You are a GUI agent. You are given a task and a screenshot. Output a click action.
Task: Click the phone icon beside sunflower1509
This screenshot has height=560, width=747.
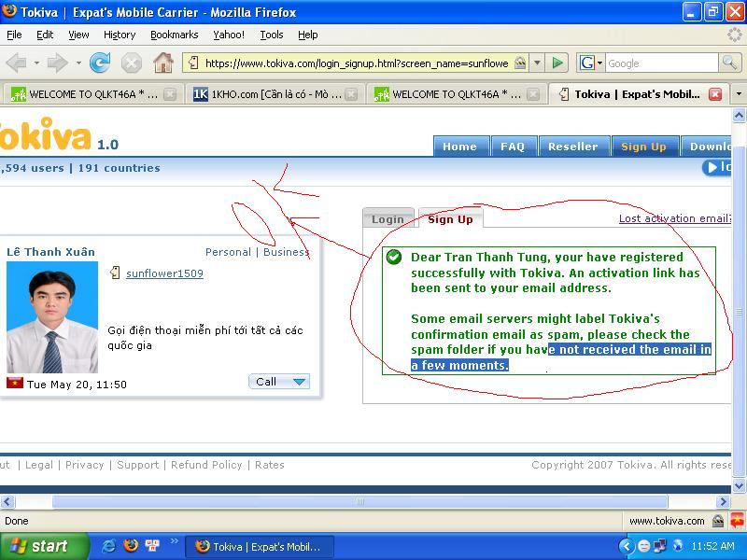click(115, 273)
